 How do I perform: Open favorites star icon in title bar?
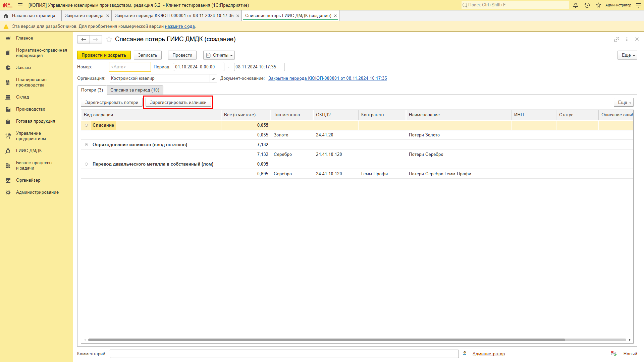pos(598,5)
